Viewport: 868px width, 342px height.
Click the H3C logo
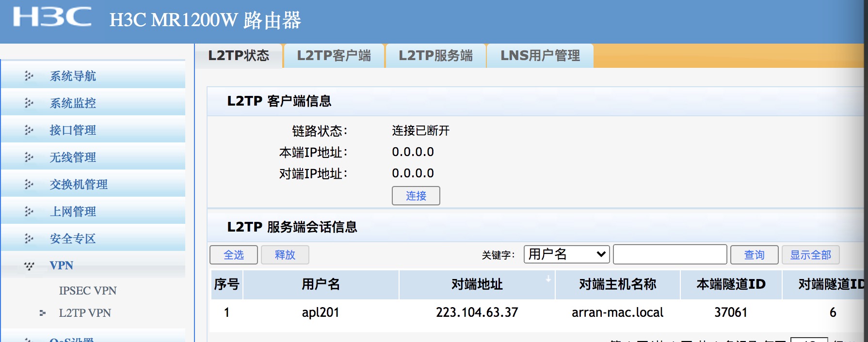pyautogui.click(x=52, y=17)
